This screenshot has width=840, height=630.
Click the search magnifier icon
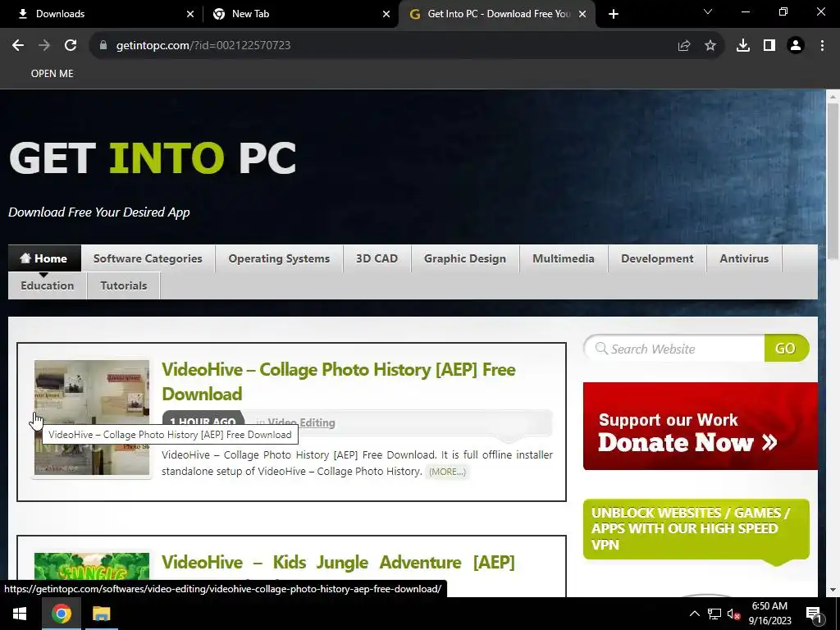click(x=601, y=349)
